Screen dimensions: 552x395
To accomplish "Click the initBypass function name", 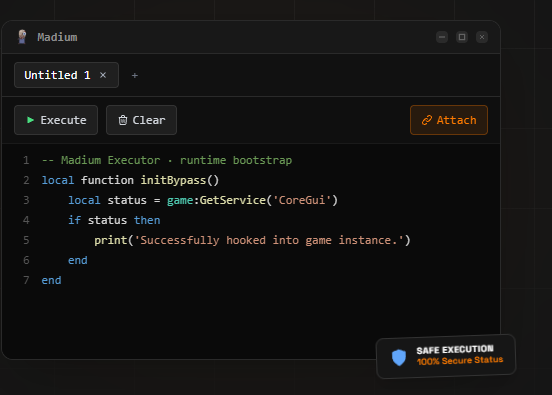I will (x=173, y=180).
